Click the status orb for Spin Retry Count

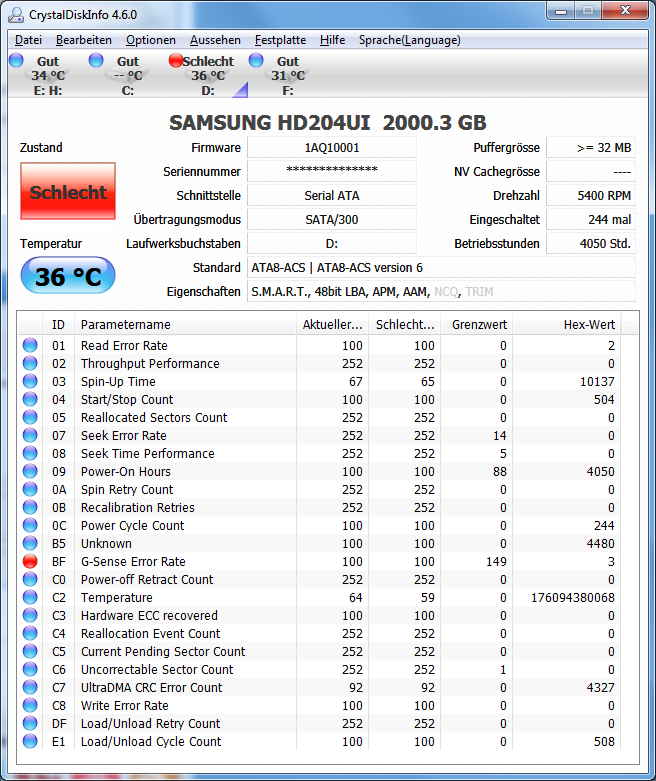tap(30, 489)
